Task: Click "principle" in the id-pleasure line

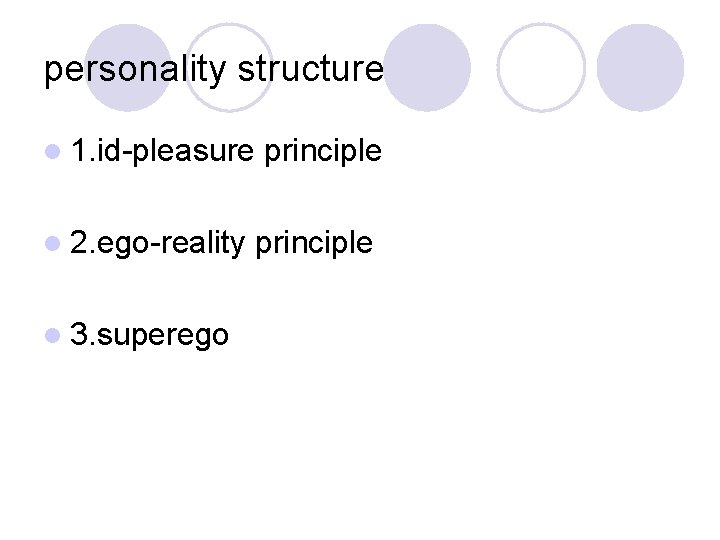Action: pyautogui.click(x=323, y=152)
